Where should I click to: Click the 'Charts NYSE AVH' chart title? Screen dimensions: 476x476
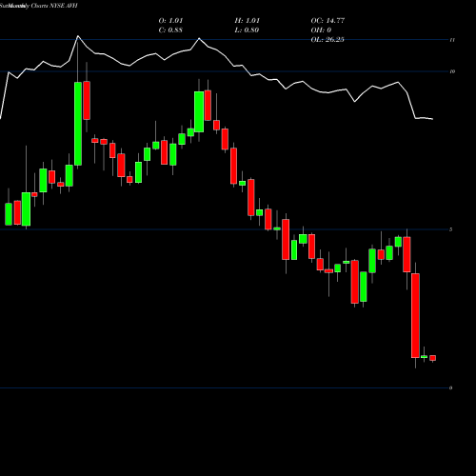pyautogui.click(x=54, y=6)
